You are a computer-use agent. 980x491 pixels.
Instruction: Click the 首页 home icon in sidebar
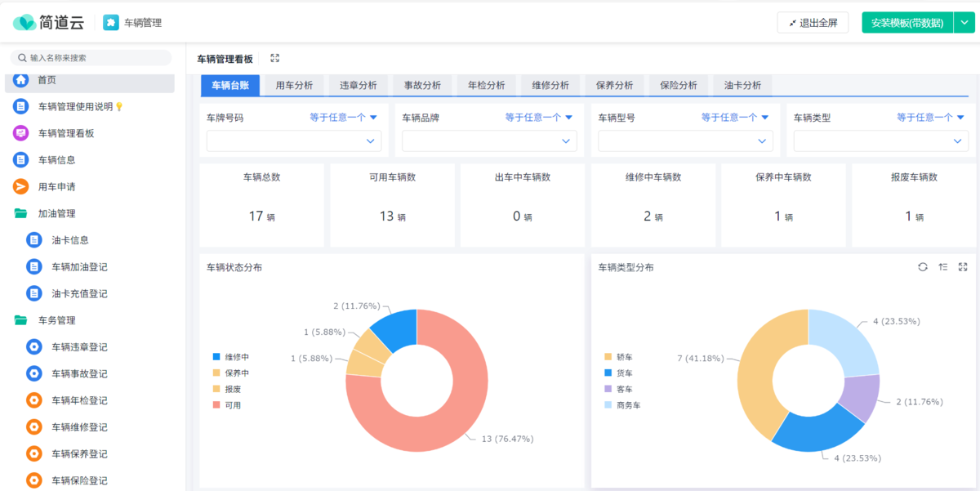click(x=20, y=80)
